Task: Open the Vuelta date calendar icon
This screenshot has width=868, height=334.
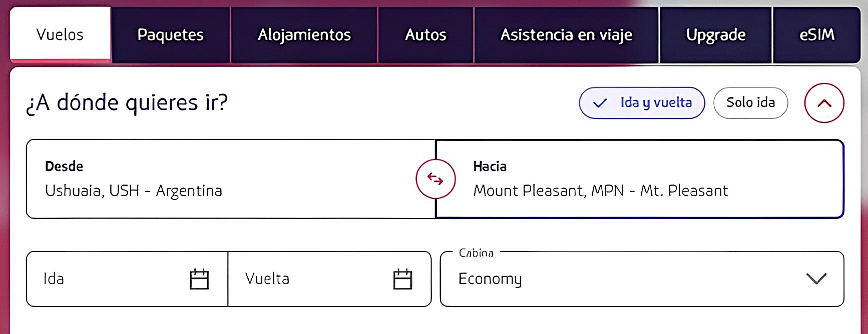Action: click(x=402, y=279)
